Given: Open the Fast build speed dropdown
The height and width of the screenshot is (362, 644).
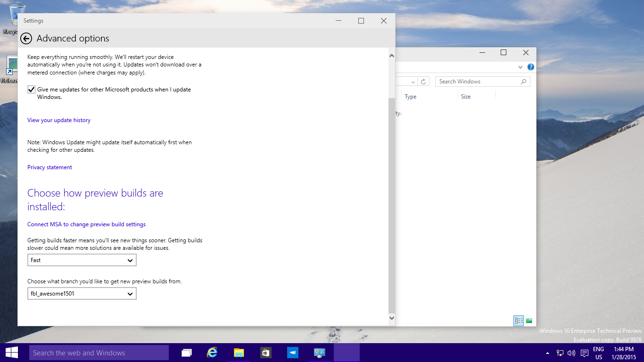Looking at the screenshot, I should point(82,260).
